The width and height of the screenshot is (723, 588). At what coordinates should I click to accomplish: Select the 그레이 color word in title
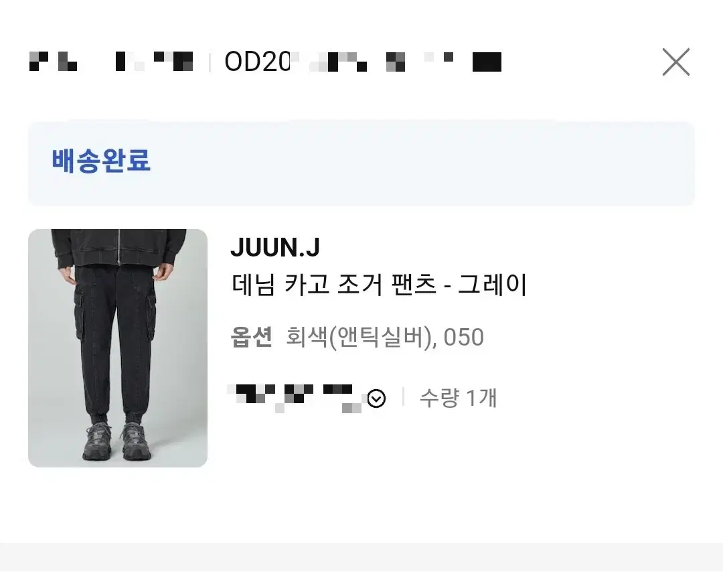tap(493, 285)
